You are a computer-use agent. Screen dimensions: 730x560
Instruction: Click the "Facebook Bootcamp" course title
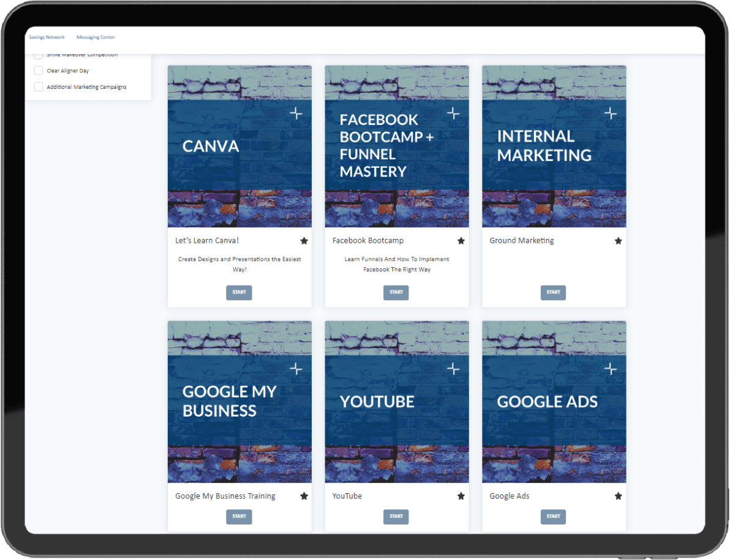(368, 241)
